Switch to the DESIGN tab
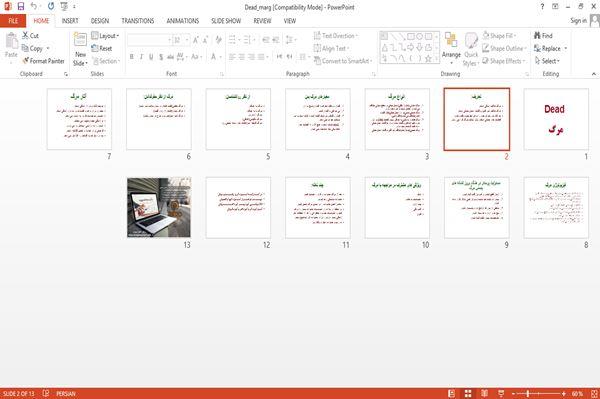 [x=100, y=21]
